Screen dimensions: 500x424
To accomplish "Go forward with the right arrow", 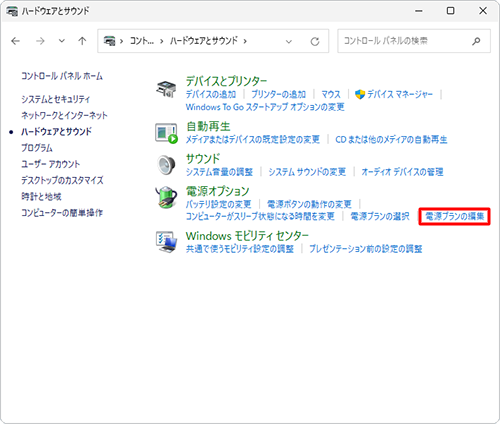I will tap(40, 41).
